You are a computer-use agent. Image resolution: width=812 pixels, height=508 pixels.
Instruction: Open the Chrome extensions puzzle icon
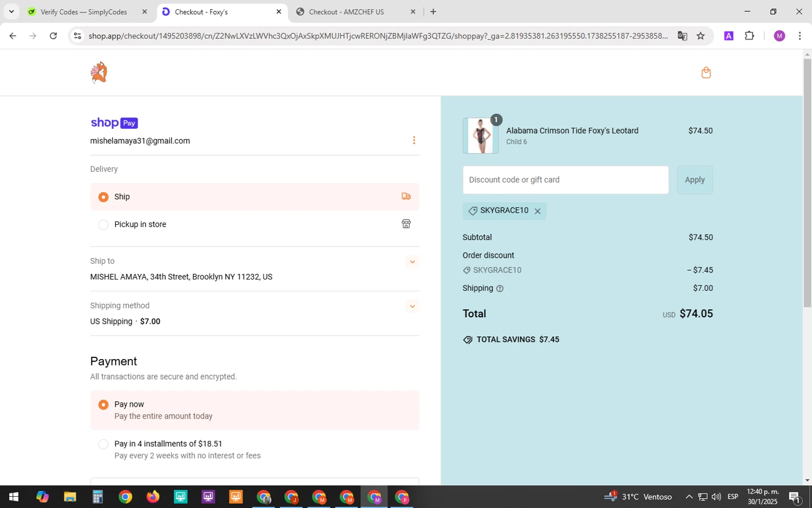(749, 36)
